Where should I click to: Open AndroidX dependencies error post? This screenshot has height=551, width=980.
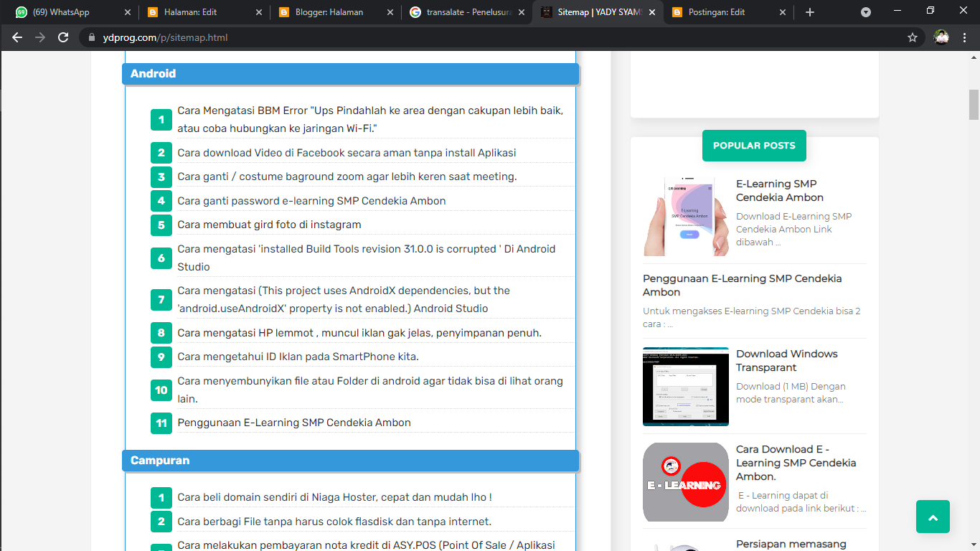(x=344, y=300)
